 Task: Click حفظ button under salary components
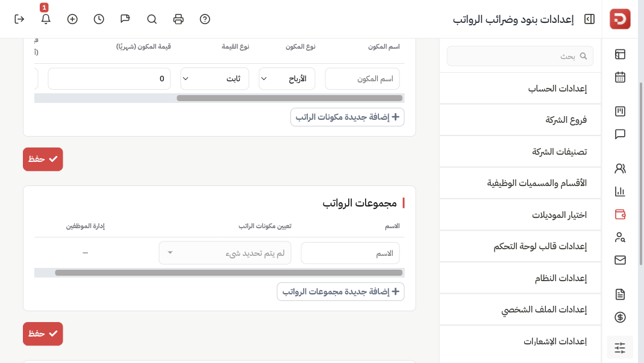pos(43,160)
